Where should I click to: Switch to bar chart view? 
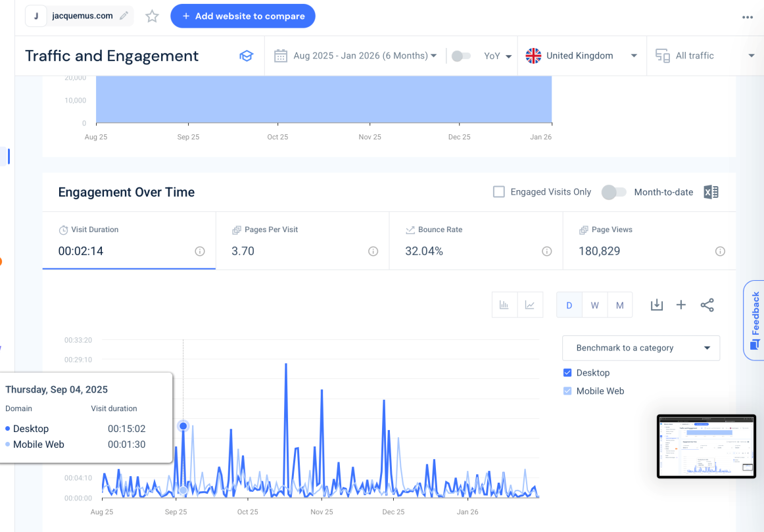point(505,305)
